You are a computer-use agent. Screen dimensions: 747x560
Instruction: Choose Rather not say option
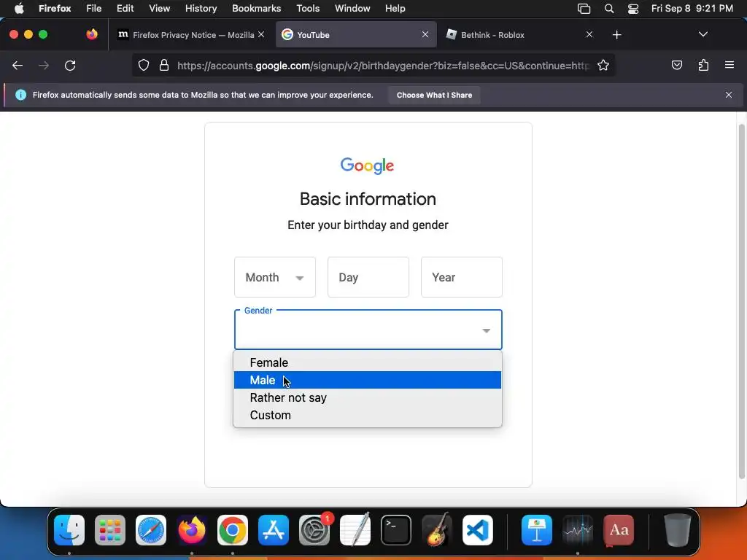tap(368, 397)
